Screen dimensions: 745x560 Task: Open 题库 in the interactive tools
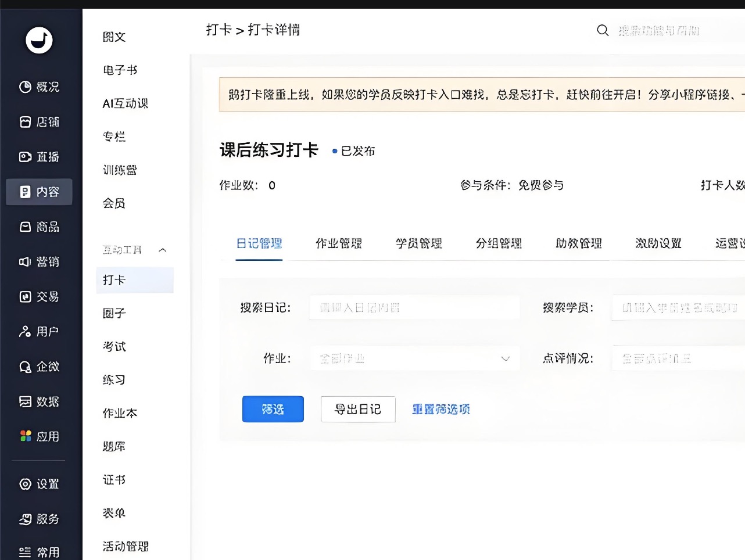(114, 447)
